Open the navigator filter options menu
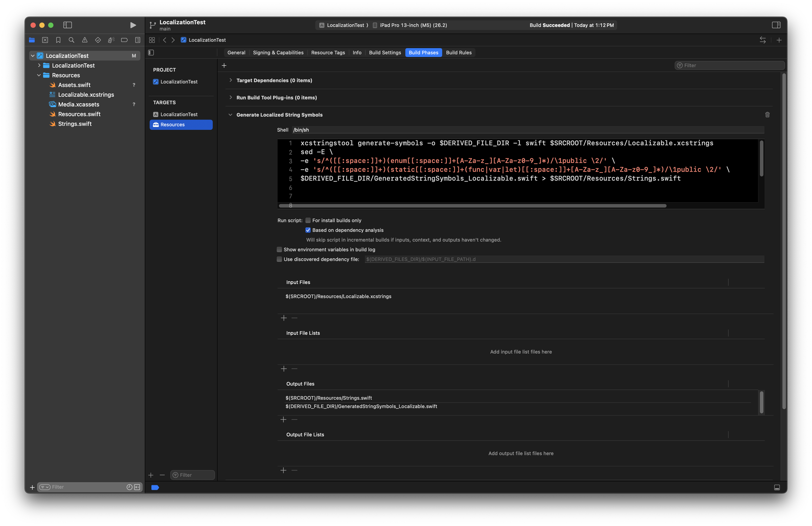This screenshot has width=812, height=526. [x=45, y=487]
